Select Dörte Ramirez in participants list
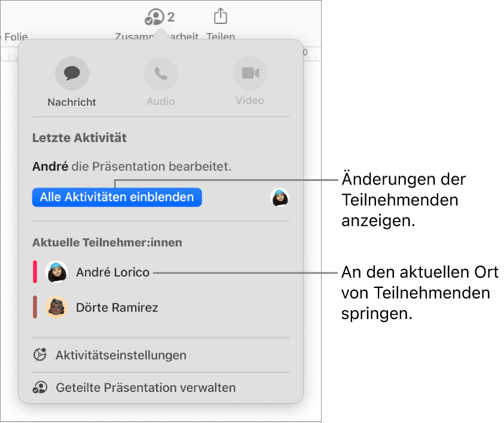 (x=117, y=307)
